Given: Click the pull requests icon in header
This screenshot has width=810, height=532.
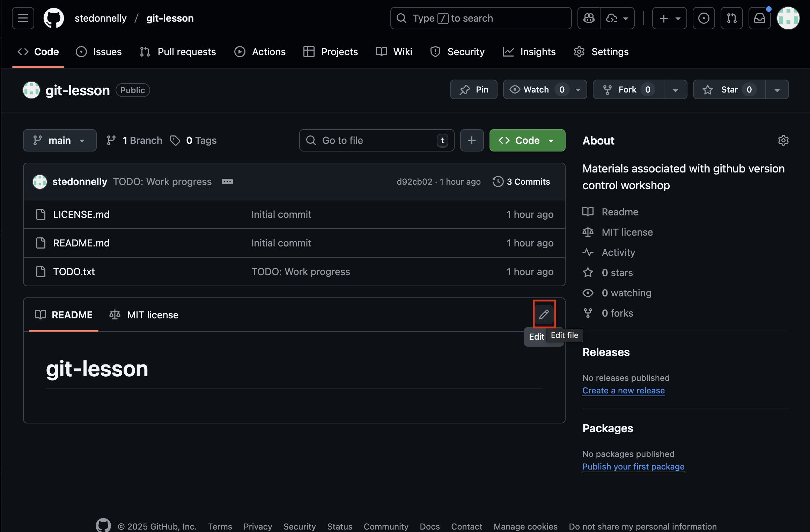Looking at the screenshot, I should pos(731,18).
